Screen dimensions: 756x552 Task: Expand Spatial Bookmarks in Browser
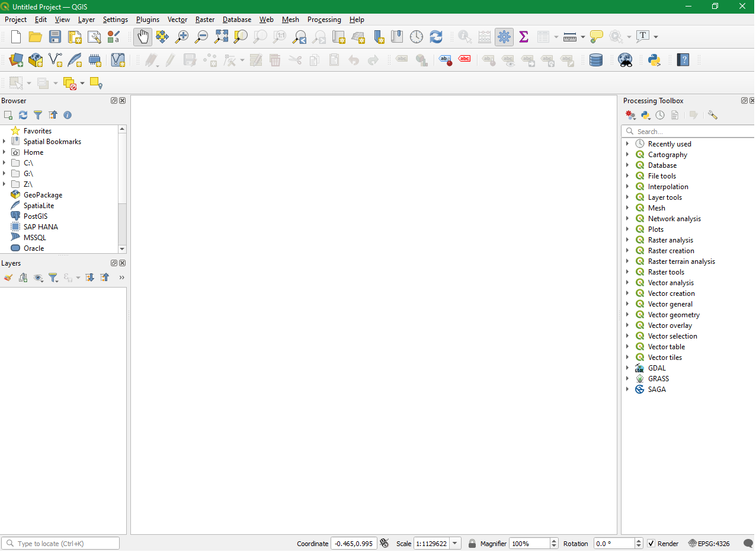tap(4, 142)
